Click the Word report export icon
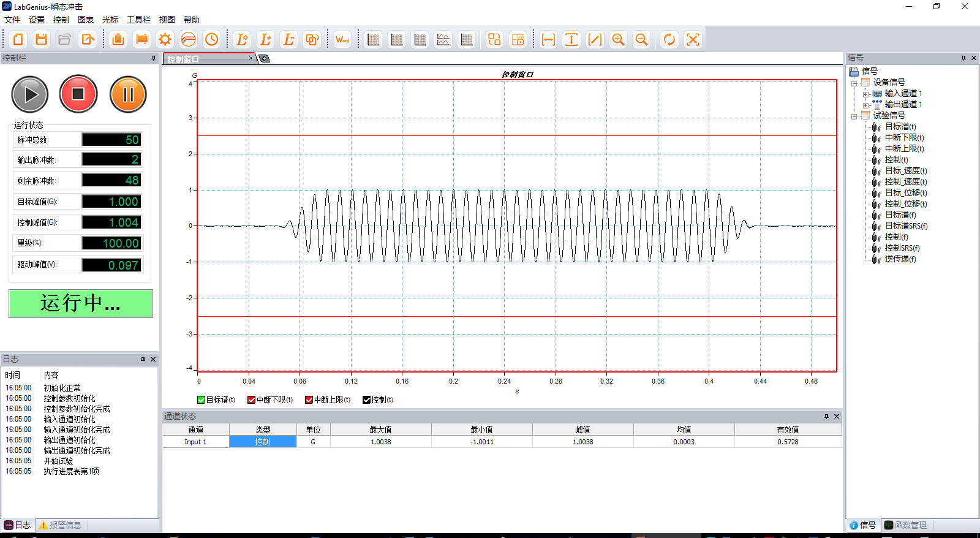 click(342, 40)
